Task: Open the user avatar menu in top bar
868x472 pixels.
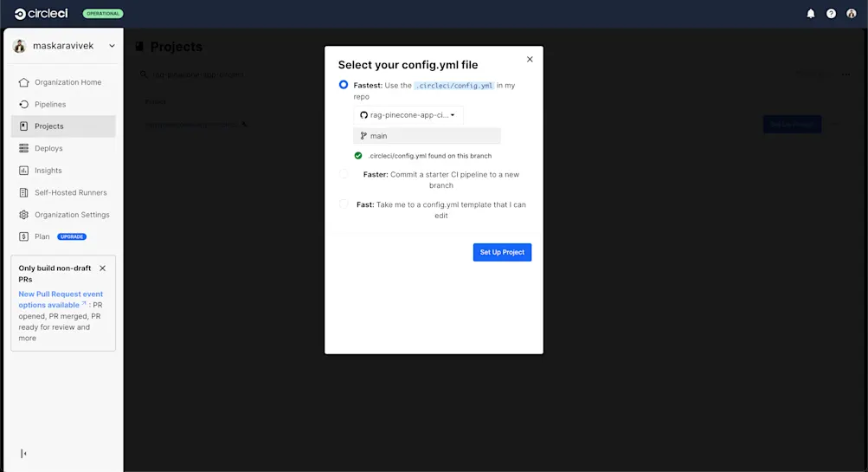Action: [x=851, y=13]
